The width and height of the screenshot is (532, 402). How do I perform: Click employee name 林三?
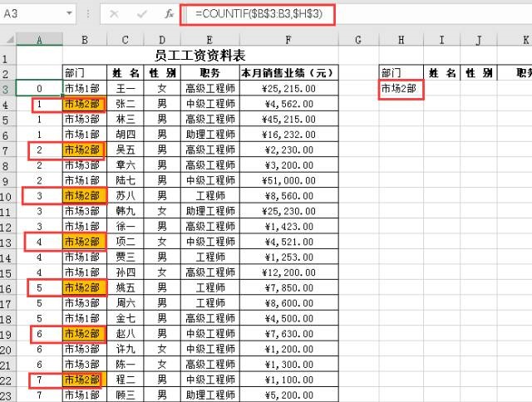point(126,119)
